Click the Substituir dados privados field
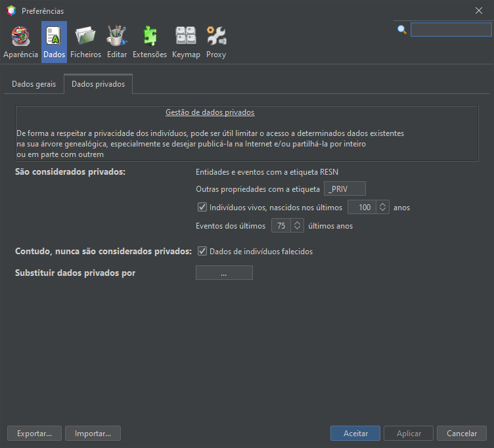The width and height of the screenshot is (494, 448). click(x=224, y=273)
